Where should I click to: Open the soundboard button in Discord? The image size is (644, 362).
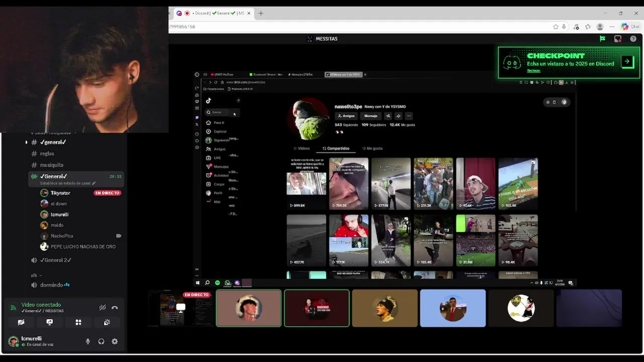pos(107,322)
